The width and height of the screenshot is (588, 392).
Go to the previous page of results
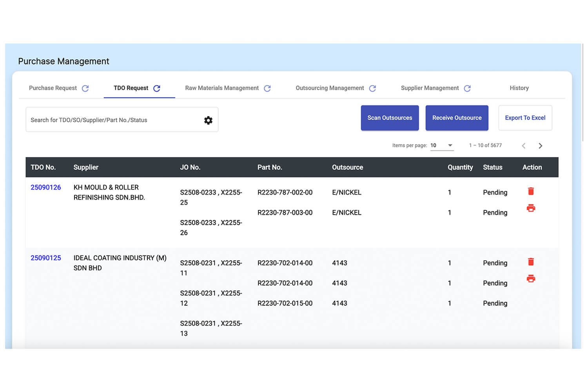(x=524, y=146)
